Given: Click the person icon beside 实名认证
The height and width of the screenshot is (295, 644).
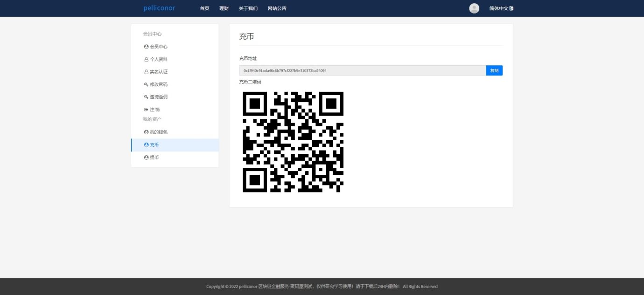Looking at the screenshot, I should [146, 72].
